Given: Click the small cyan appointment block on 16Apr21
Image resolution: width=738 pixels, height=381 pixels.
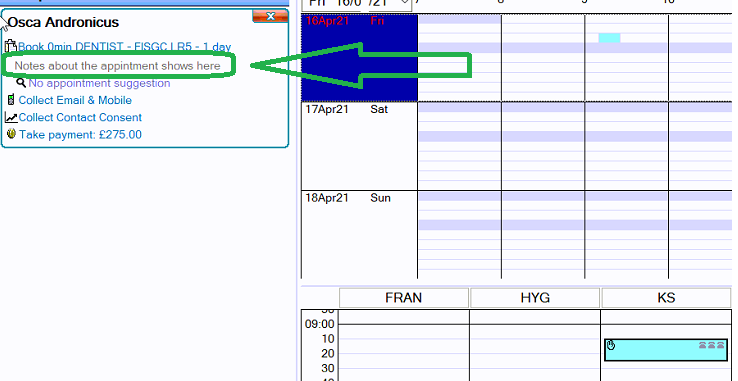Looking at the screenshot, I should (x=610, y=38).
